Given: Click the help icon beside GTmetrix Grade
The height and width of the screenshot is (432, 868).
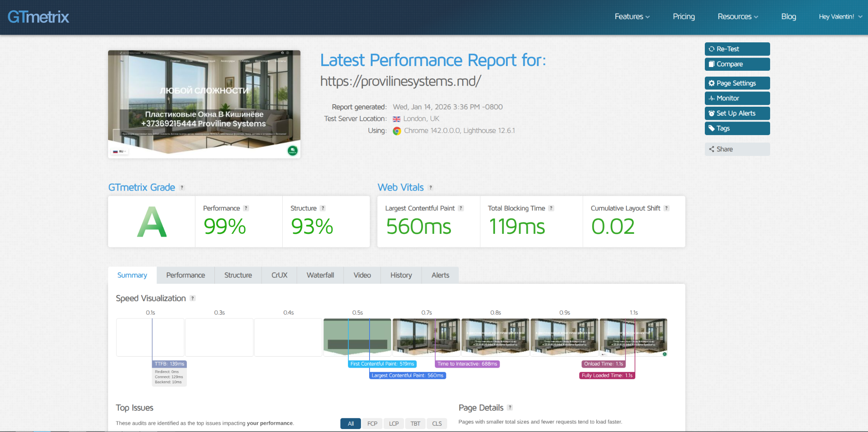Looking at the screenshot, I should pyautogui.click(x=182, y=188).
